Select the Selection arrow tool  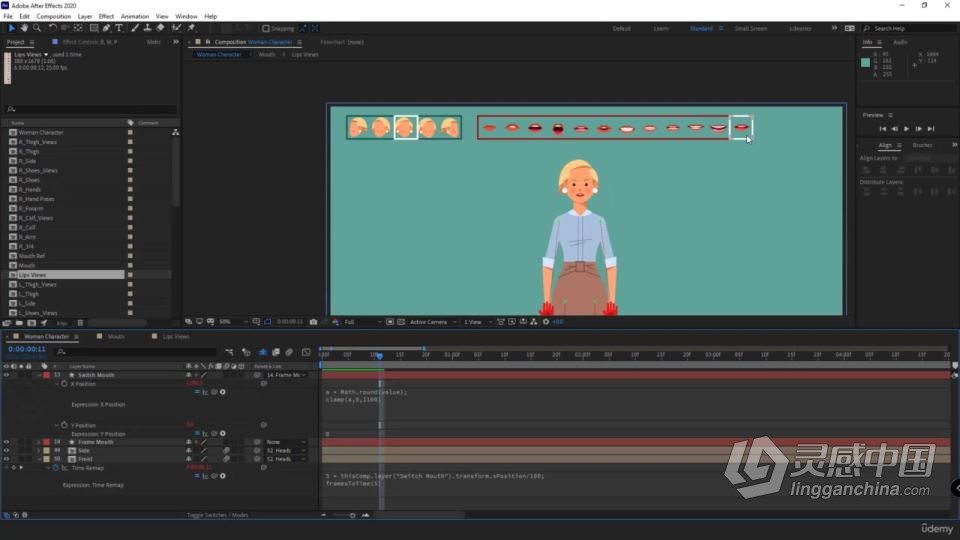pyautogui.click(x=11, y=28)
